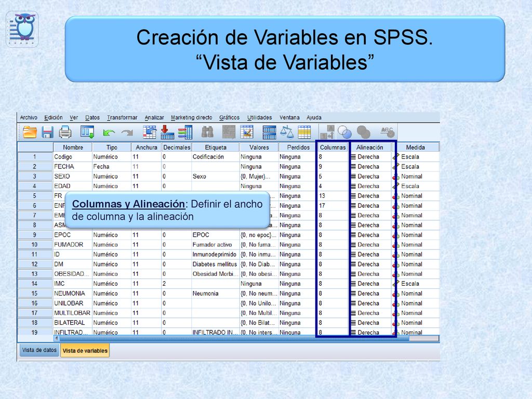The image size is (532, 399).
Task: Click the Valores column header
Action: click(259, 147)
